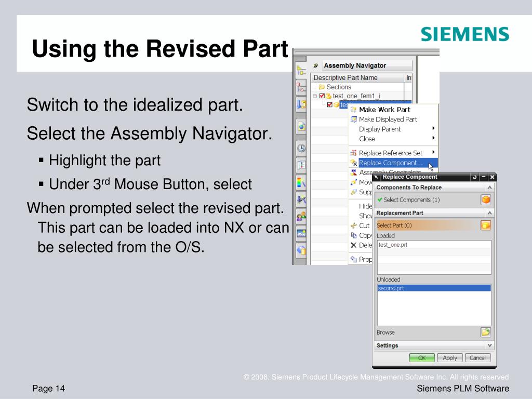Open the Part Navigator sidebar tab icon
532x399 pixels.
[301, 104]
